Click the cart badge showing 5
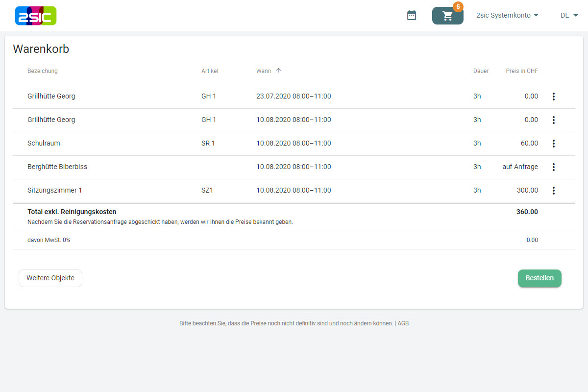Screen dimensions: 588x392 [458, 7]
